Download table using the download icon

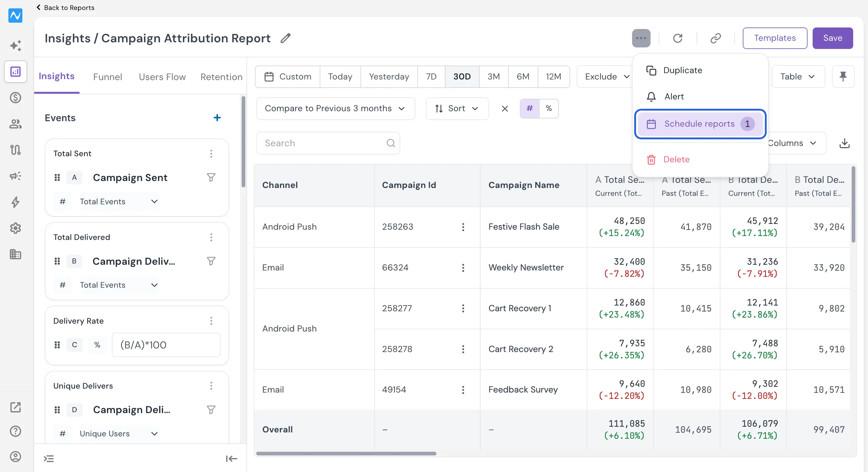pyautogui.click(x=844, y=143)
